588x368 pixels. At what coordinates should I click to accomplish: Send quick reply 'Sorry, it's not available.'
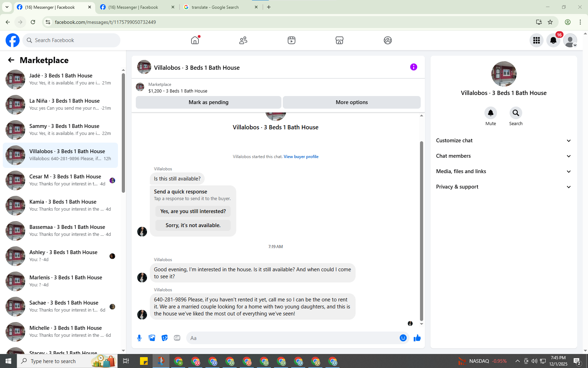(x=193, y=225)
